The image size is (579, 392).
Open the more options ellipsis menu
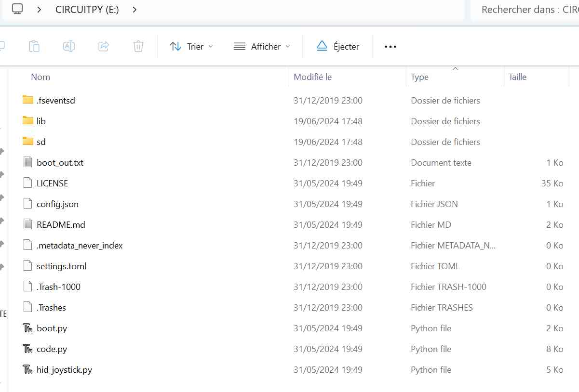(390, 47)
